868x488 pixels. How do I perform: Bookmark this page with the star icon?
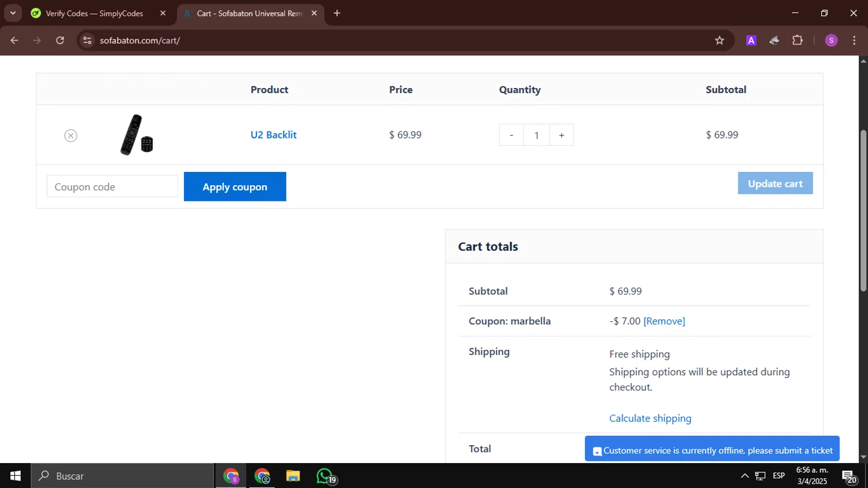(719, 41)
